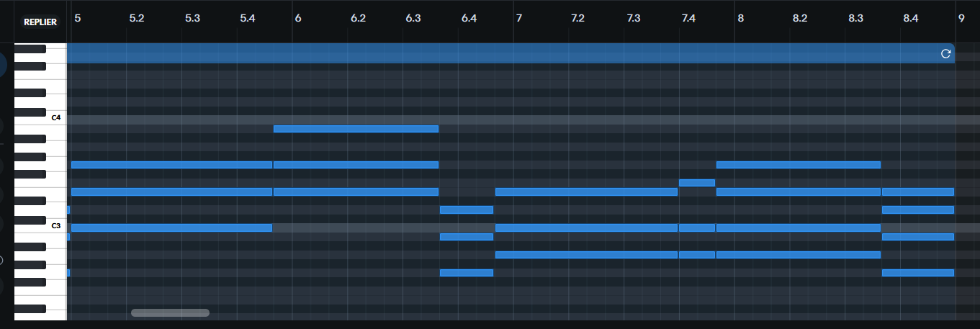Click the loop icon on the blue region bar
980x329 pixels.
point(946,53)
